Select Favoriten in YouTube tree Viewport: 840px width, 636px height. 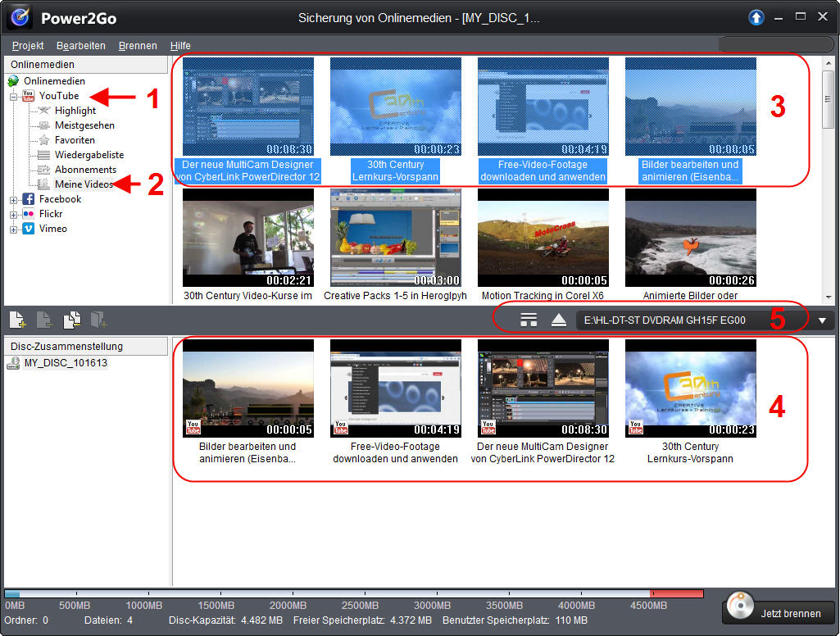click(x=75, y=140)
